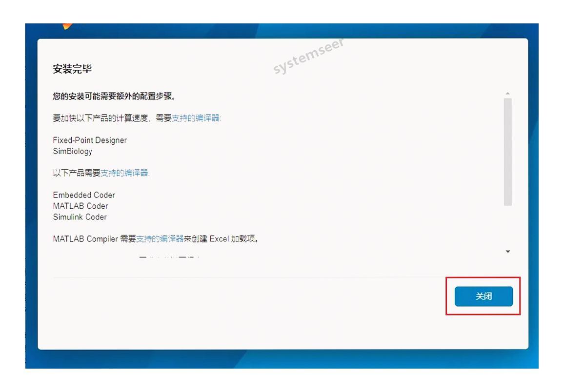Viewport: 564px width, 392px height.
Task: Click the 关闭 button
Action: click(x=483, y=296)
